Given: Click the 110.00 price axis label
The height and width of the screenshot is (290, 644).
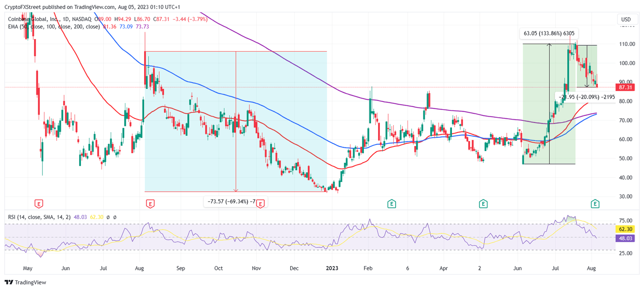Looking at the screenshot, I should coord(626,44).
